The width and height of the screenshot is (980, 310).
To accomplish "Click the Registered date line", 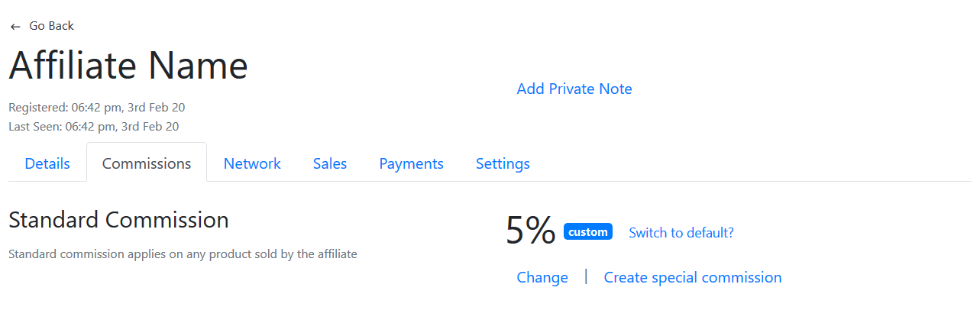I will point(96,108).
